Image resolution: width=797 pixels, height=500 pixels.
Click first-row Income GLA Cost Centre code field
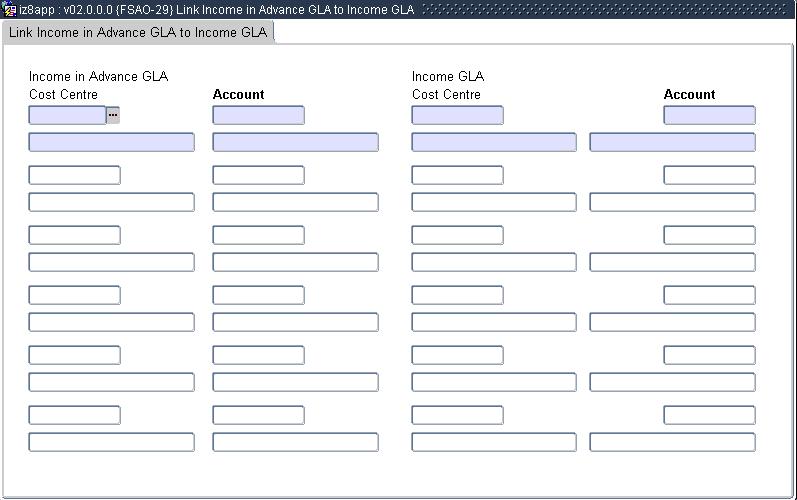[457, 115]
